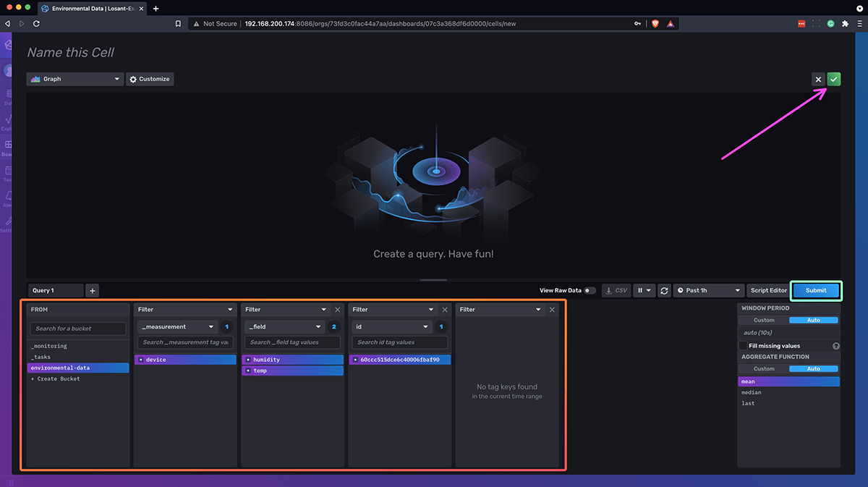Switch to the Script Editor

(x=768, y=290)
